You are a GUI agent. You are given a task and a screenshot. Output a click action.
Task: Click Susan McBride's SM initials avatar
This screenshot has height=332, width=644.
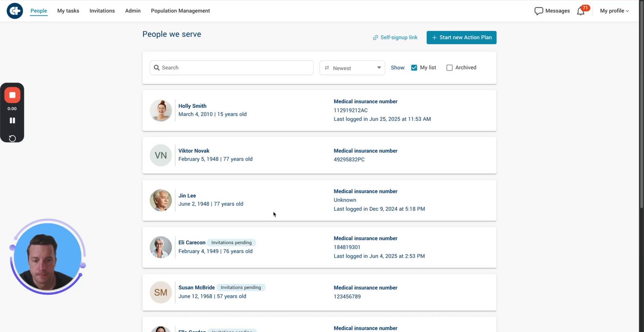[161, 292]
